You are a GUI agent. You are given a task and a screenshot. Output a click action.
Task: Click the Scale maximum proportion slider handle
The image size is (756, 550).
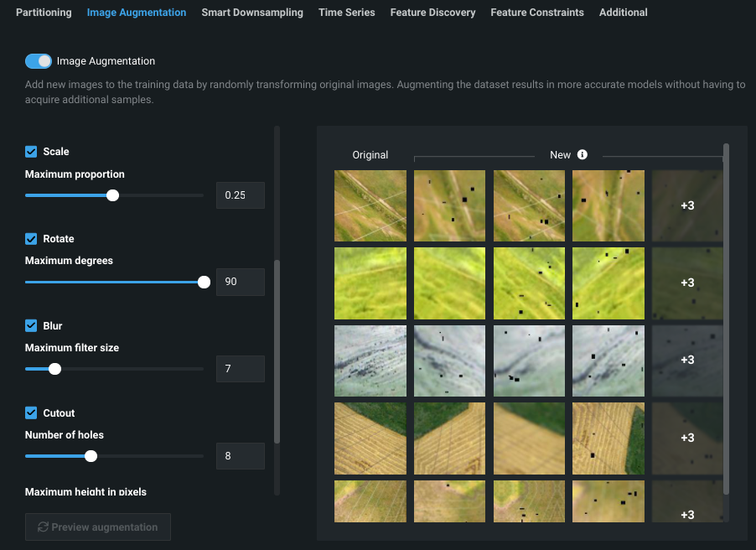(113, 195)
